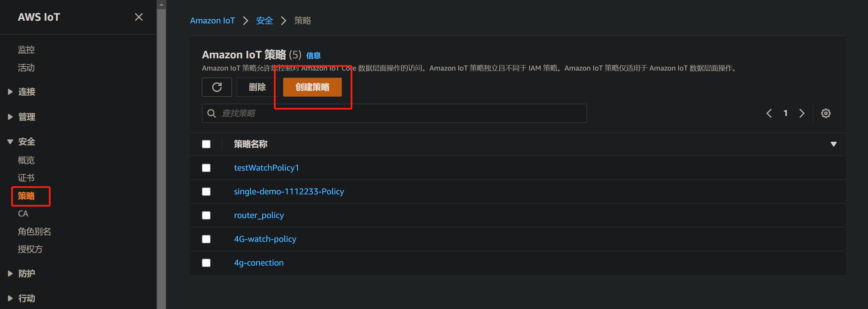Click the 策略名称 column header
Screen dimensions: 868x309
point(251,144)
